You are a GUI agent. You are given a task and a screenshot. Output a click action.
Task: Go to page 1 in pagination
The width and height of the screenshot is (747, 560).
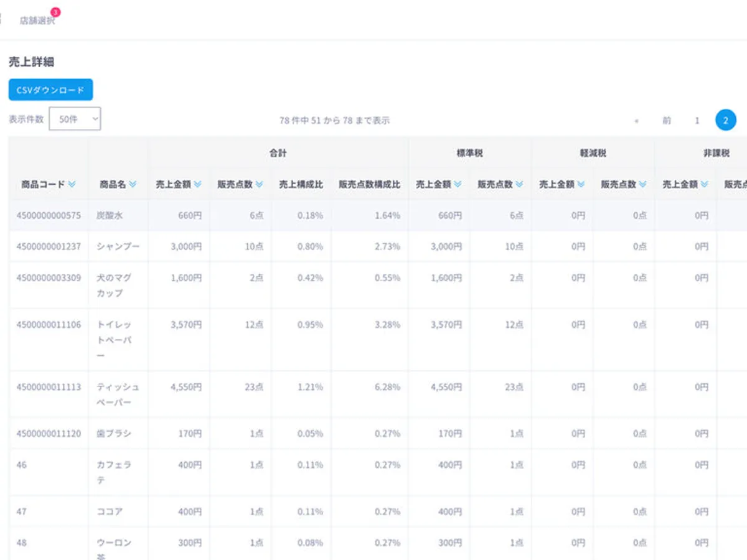[x=697, y=121]
